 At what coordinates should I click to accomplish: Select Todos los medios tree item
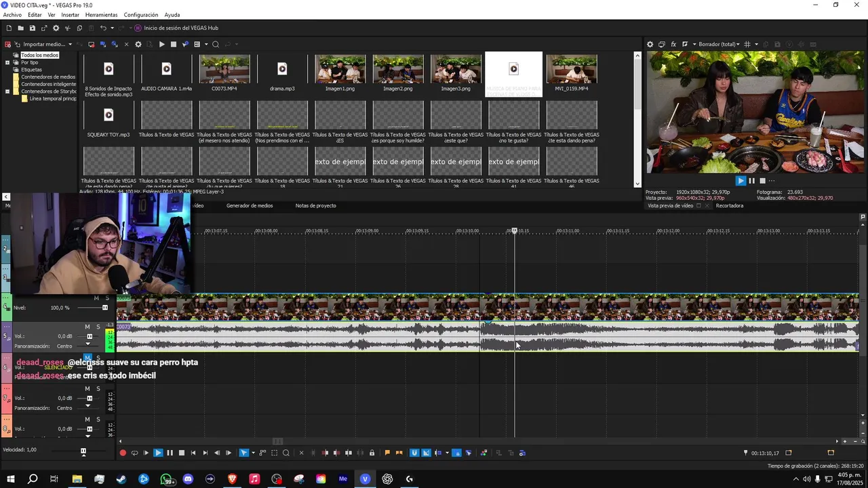coord(39,55)
